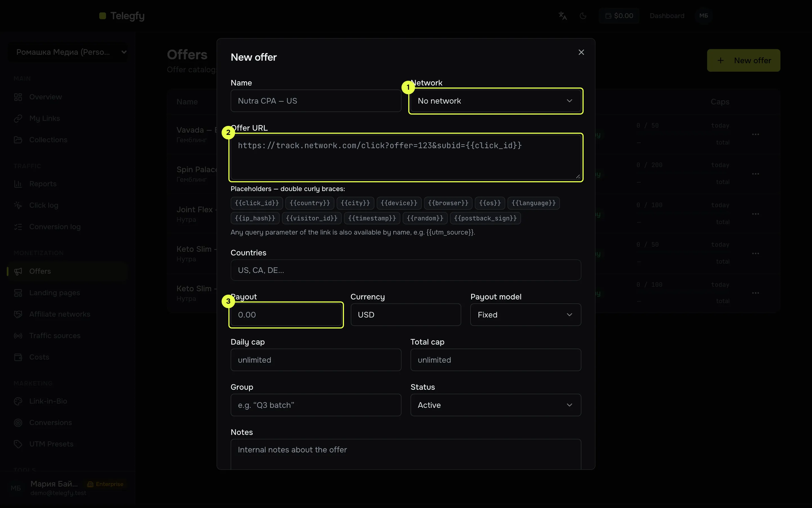Click the language translate icon in header

(563, 16)
